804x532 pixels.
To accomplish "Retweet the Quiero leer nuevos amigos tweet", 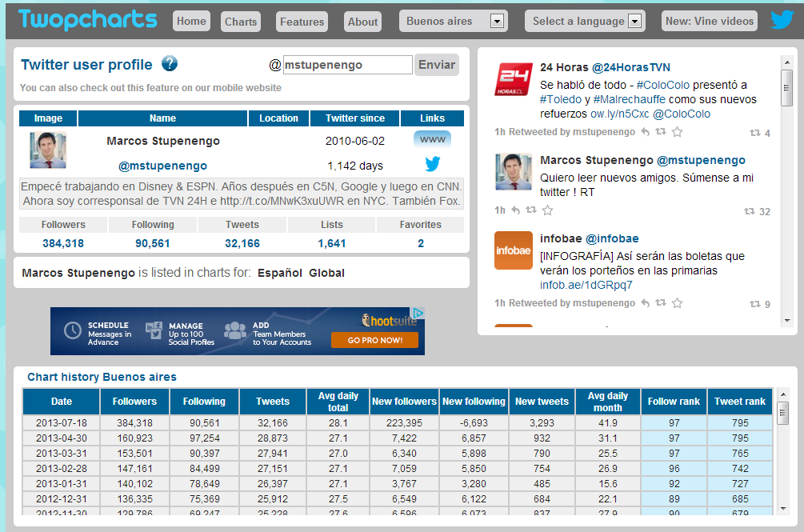I will point(531,210).
